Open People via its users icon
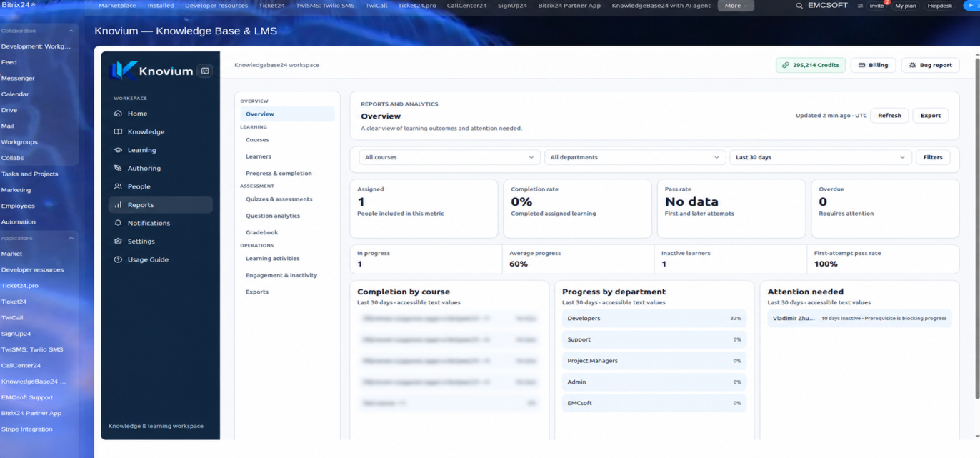Image resolution: width=980 pixels, height=458 pixels. point(118,186)
